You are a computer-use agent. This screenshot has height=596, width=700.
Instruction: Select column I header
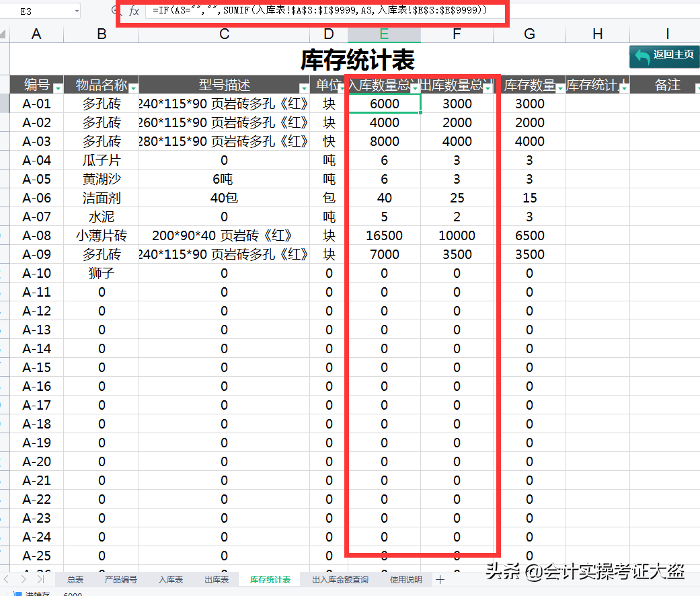[x=667, y=34]
